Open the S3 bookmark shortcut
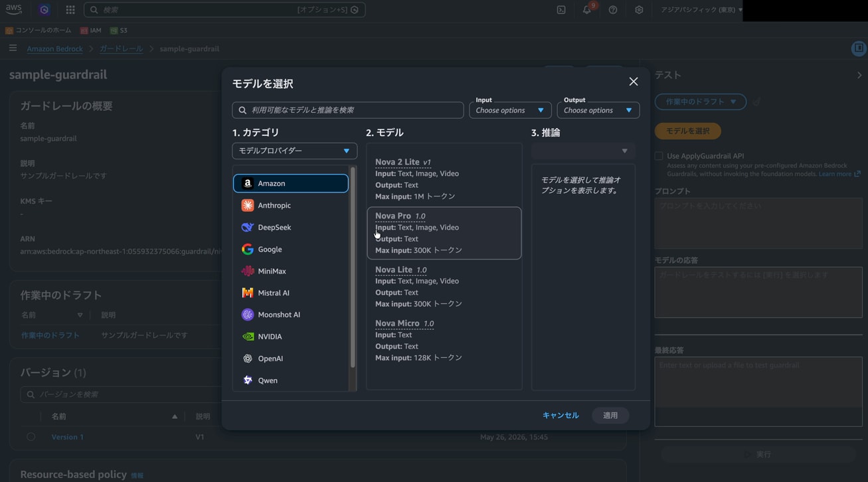Viewport: 868px width, 482px height. pos(119,31)
